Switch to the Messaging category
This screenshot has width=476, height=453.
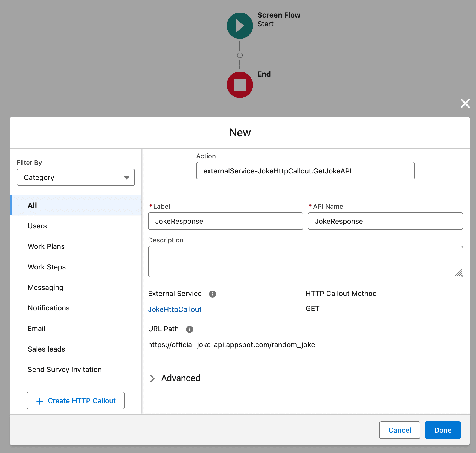(x=45, y=288)
